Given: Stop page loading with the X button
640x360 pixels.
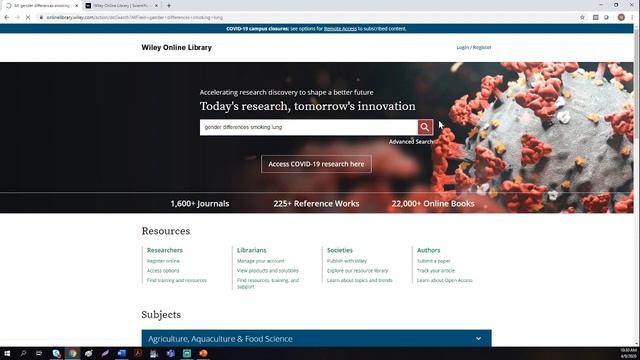Looking at the screenshot, I should (x=28, y=18).
